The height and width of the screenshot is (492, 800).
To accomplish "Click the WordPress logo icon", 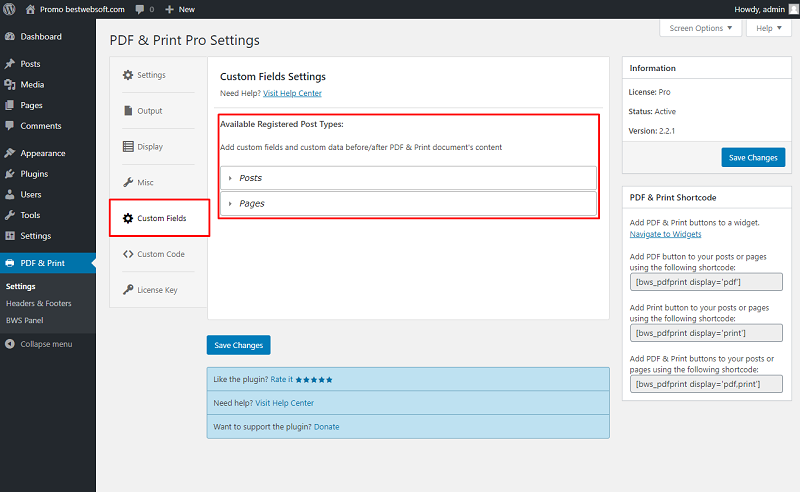I will pos(9,9).
